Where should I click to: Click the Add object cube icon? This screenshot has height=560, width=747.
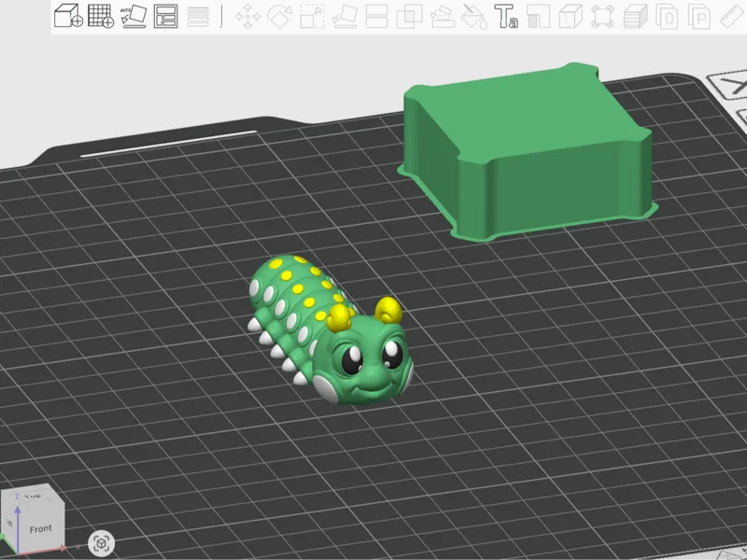pos(68,16)
